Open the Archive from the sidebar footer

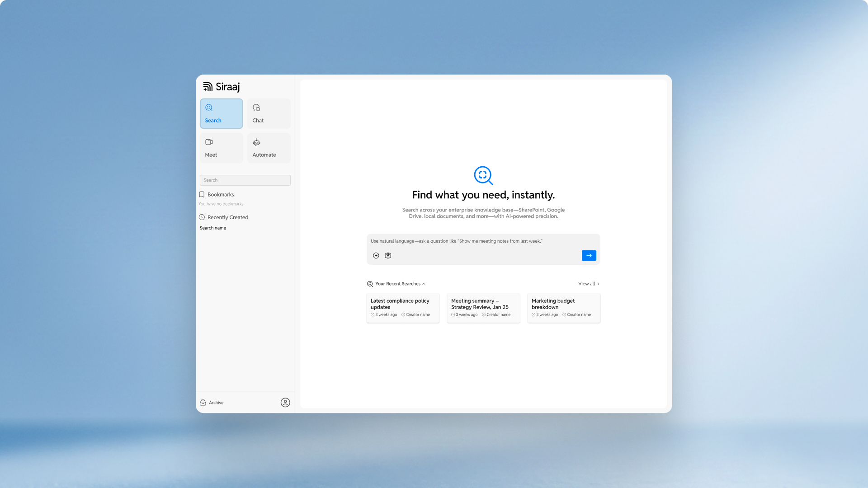tap(212, 403)
